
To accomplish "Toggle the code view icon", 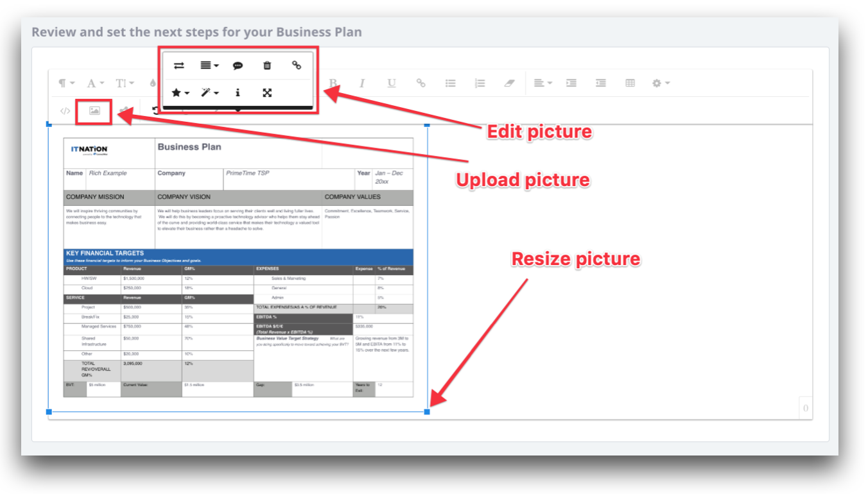I will pos(65,111).
